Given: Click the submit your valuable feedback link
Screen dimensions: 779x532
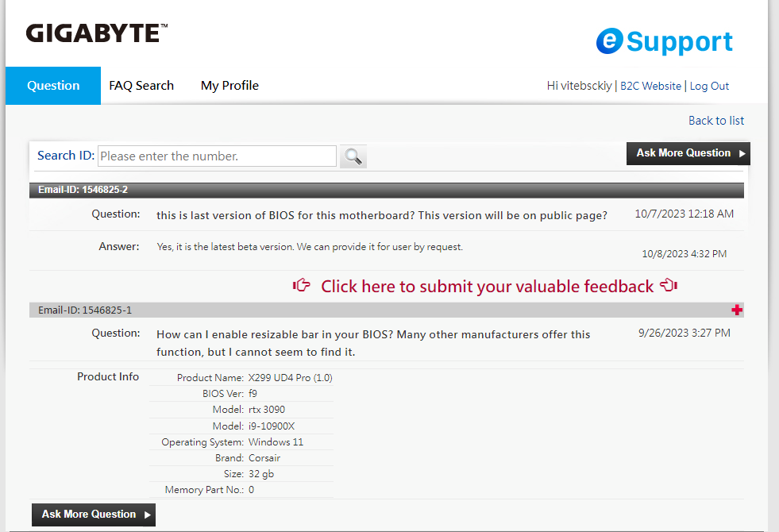Looking at the screenshot, I should tap(487, 287).
